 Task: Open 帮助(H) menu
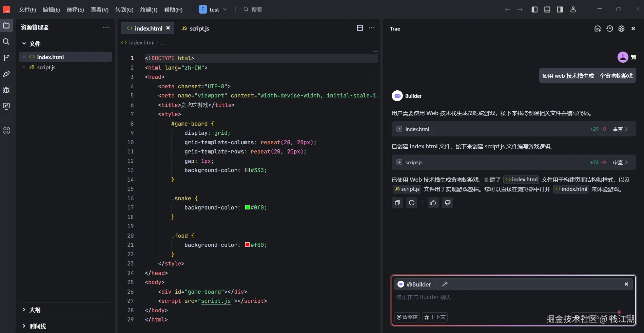[173, 10]
